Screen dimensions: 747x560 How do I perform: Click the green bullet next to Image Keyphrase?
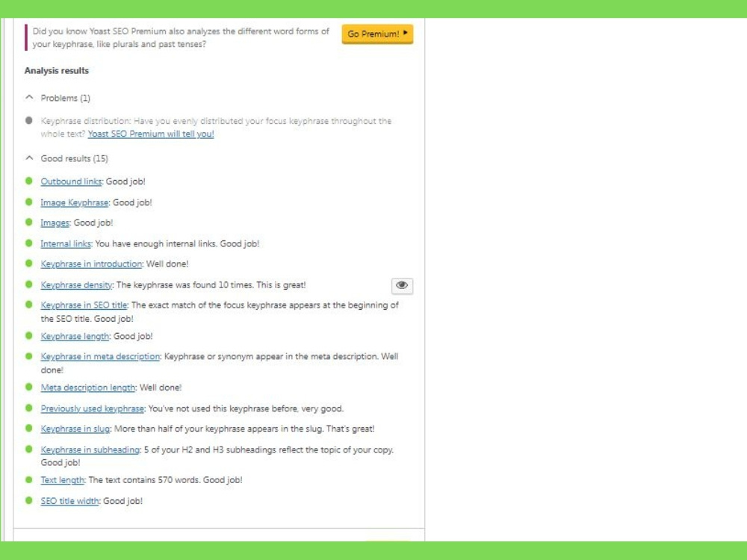point(29,202)
